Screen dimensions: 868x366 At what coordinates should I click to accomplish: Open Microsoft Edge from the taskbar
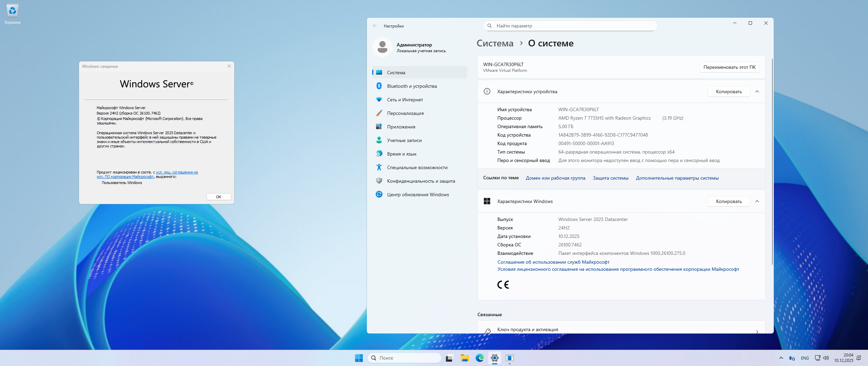(479, 358)
